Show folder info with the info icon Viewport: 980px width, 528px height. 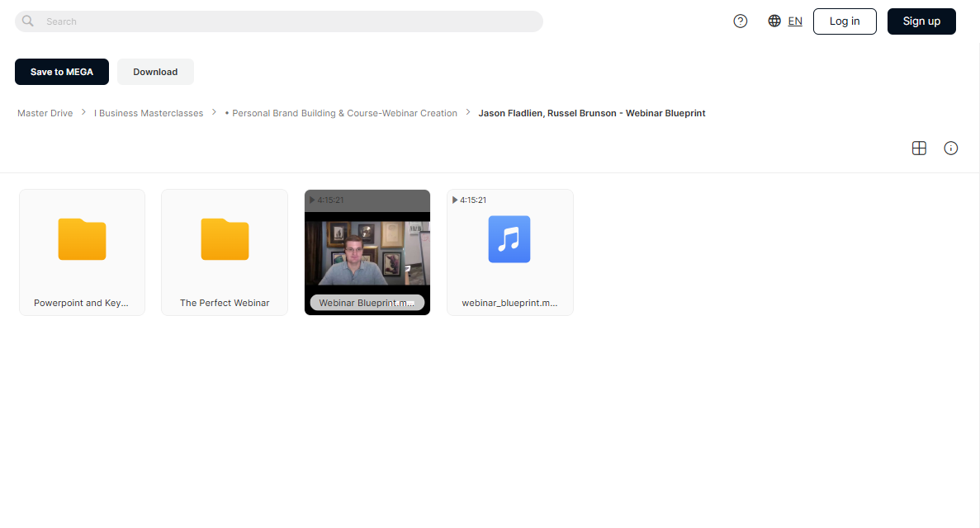950,148
